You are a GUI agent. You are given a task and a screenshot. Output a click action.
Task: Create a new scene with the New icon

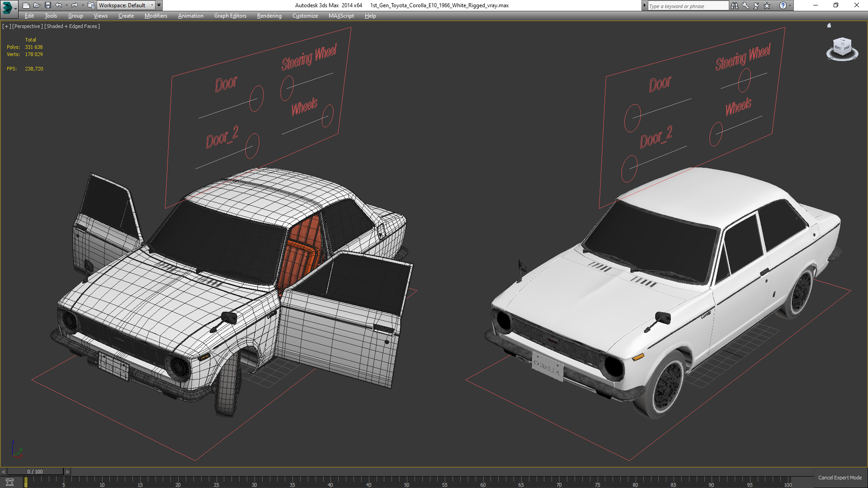click(x=26, y=5)
